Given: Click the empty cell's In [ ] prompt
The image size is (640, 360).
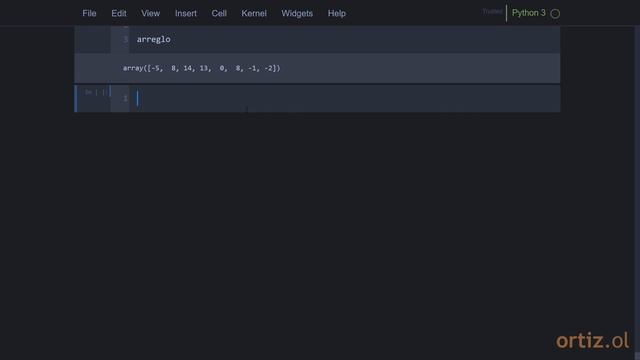Looking at the screenshot, I should [x=96, y=93].
